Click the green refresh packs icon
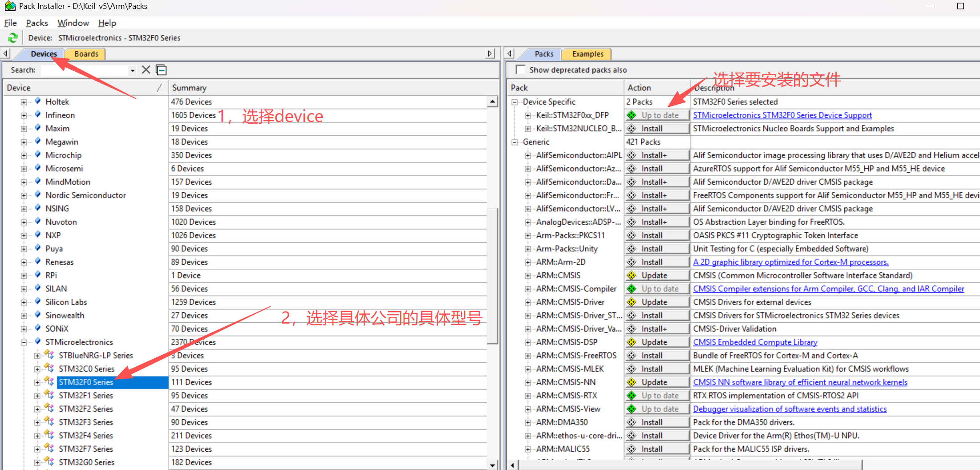 tap(13, 38)
